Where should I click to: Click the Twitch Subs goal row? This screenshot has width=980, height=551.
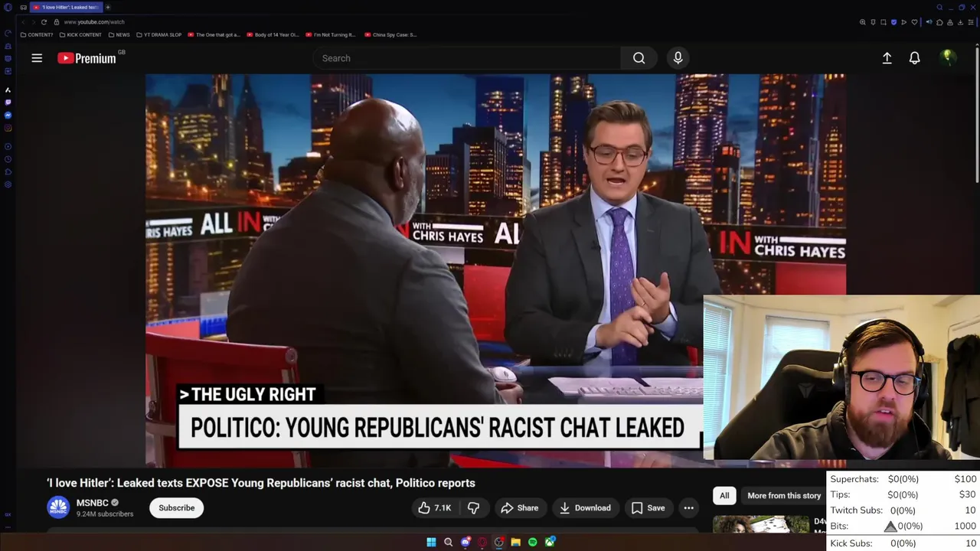pyautogui.click(x=903, y=510)
